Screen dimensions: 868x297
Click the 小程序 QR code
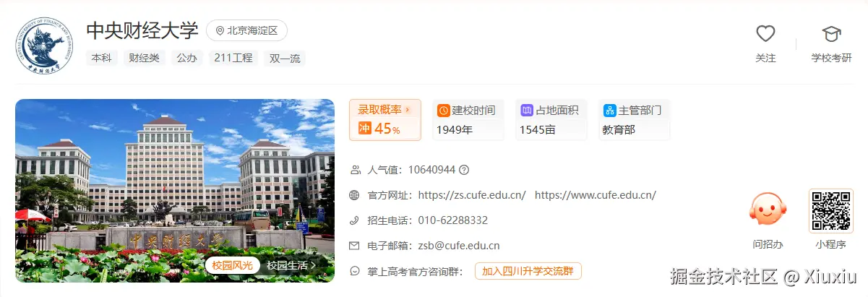coord(831,210)
